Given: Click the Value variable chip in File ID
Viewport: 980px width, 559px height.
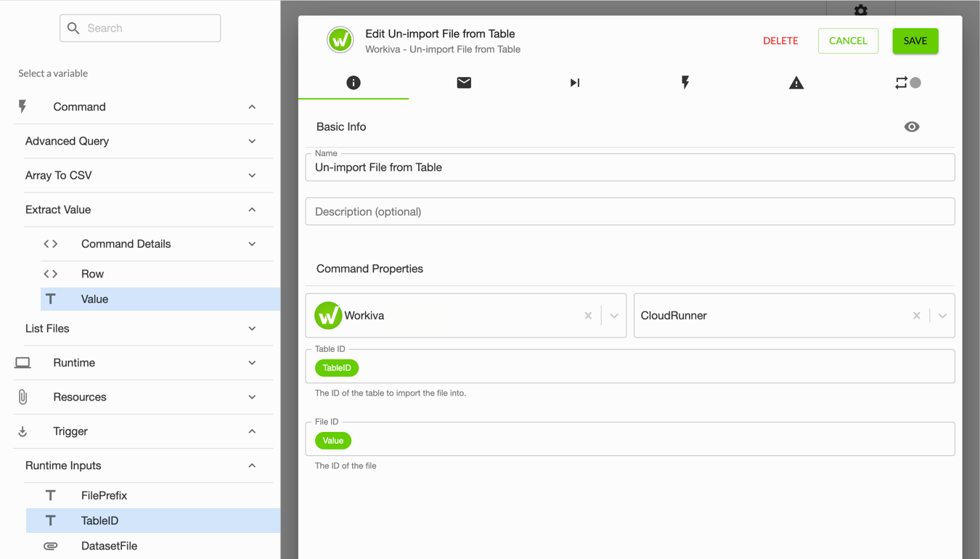Looking at the screenshot, I should (333, 441).
